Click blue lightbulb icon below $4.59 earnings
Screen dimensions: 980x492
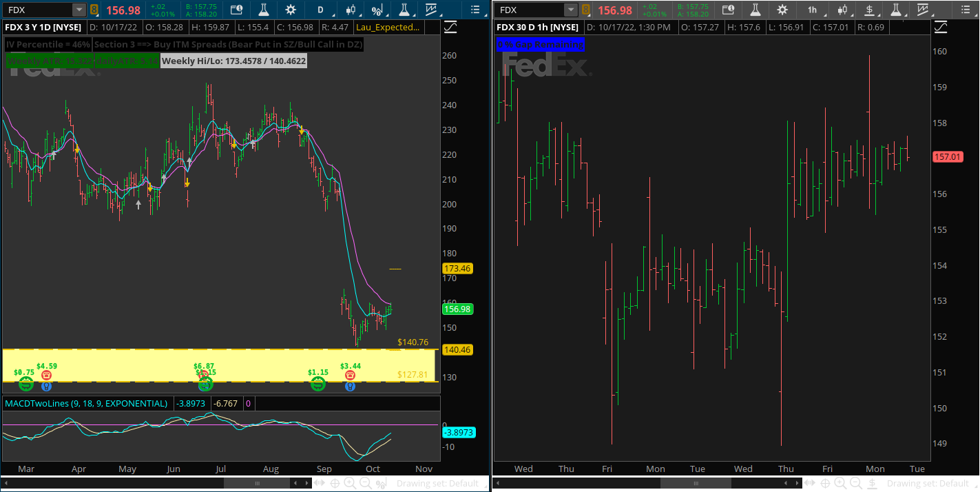pos(46,386)
